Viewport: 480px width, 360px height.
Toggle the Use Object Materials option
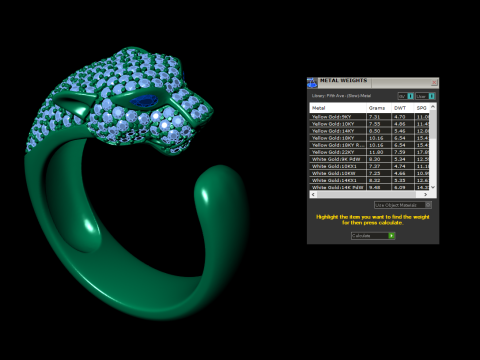point(403,205)
